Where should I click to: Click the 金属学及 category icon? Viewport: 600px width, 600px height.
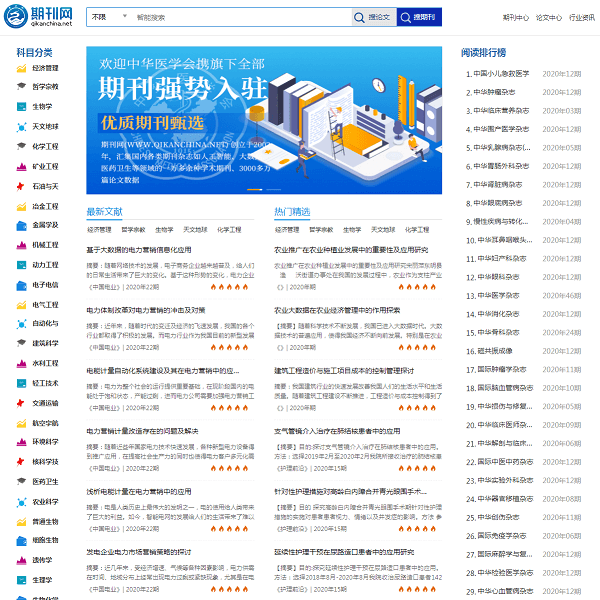click(x=21, y=225)
